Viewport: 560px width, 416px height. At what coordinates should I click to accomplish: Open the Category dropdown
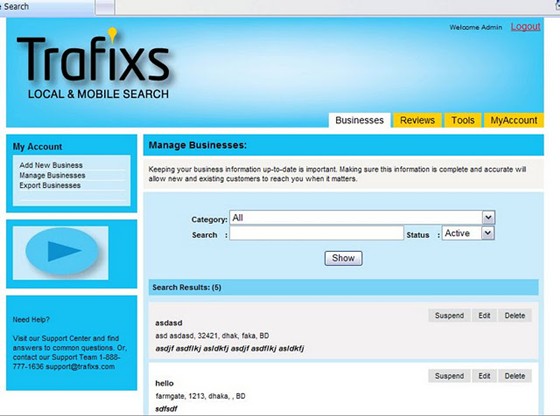coord(362,217)
